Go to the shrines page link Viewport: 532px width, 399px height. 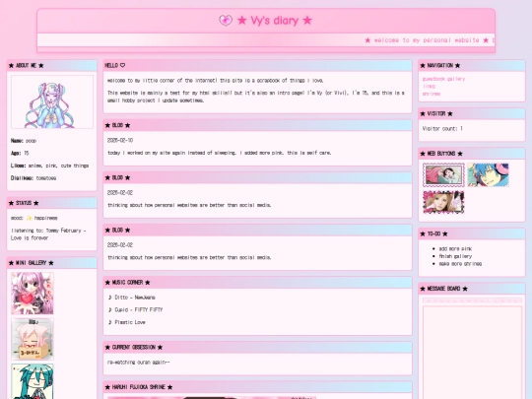432,94
